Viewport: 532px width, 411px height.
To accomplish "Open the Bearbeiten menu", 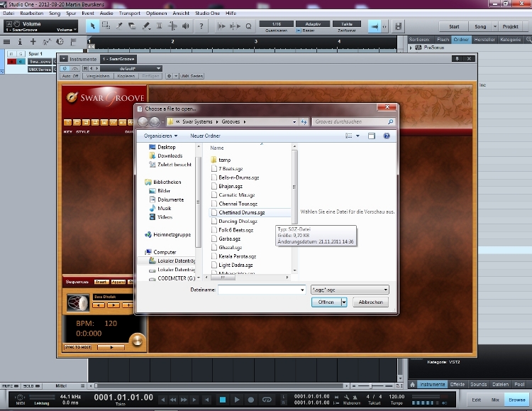I will coord(31,13).
